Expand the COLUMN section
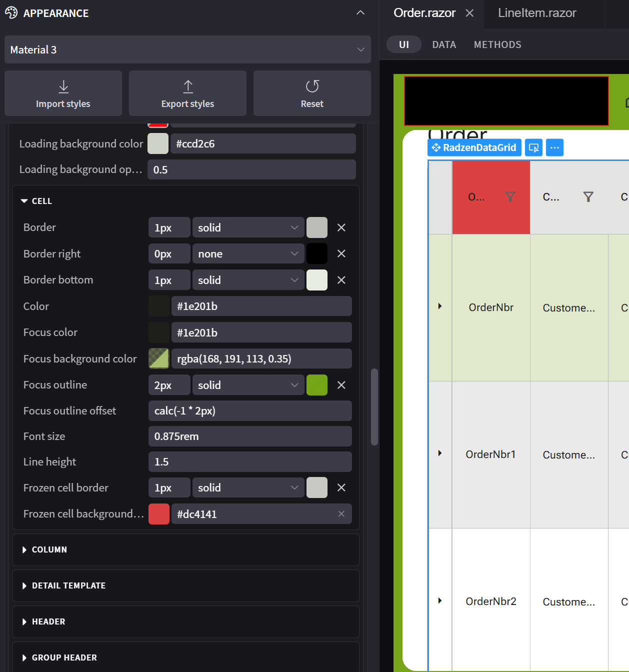This screenshot has width=629, height=672. tap(49, 549)
